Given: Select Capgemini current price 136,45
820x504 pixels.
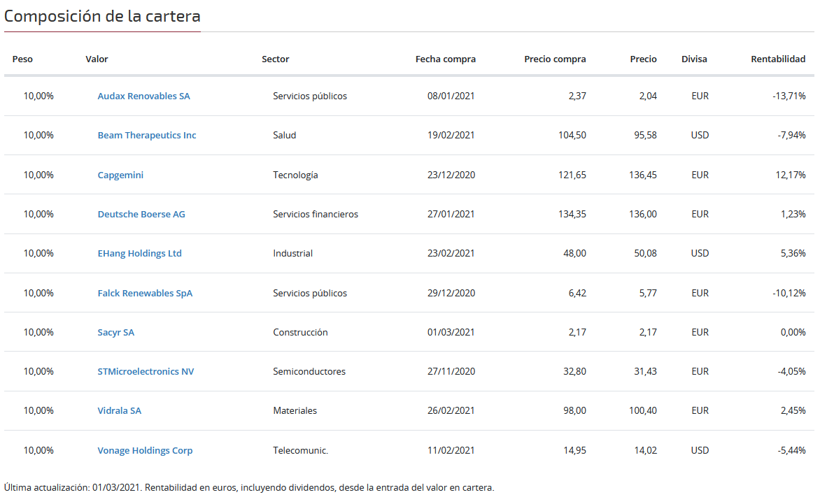Looking at the screenshot, I should coord(643,175).
